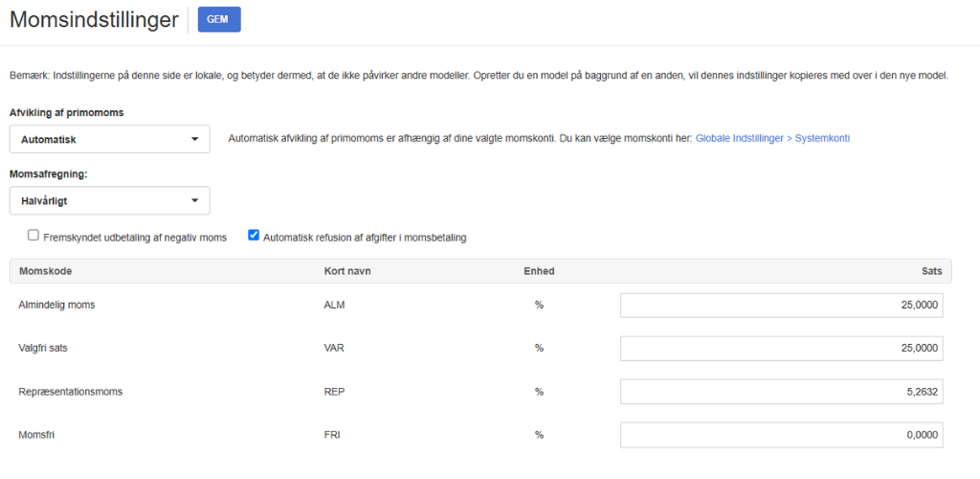This screenshot has height=479, width=980.
Task: Open the Afvikling af primomoms dropdown
Action: [x=110, y=140]
